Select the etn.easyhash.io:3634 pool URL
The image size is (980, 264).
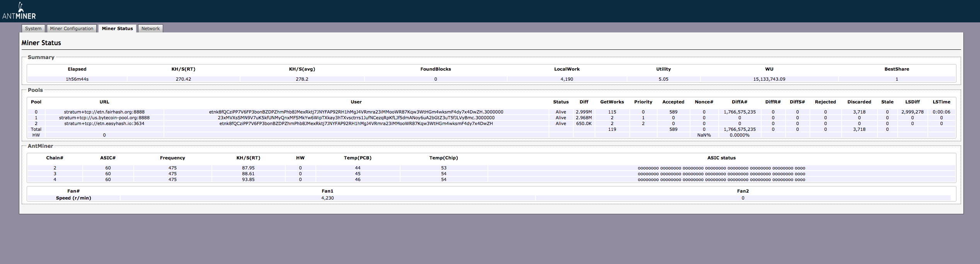104,124
